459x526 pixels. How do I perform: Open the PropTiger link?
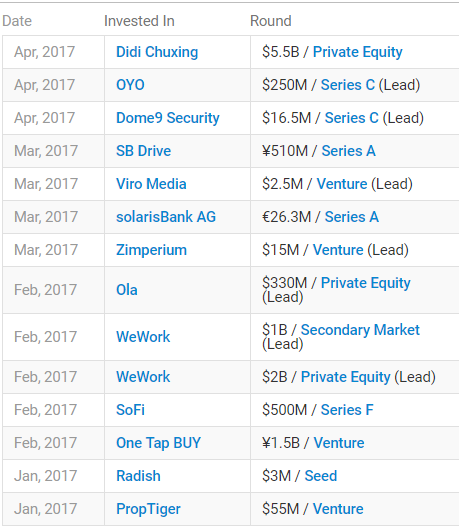tap(148, 509)
